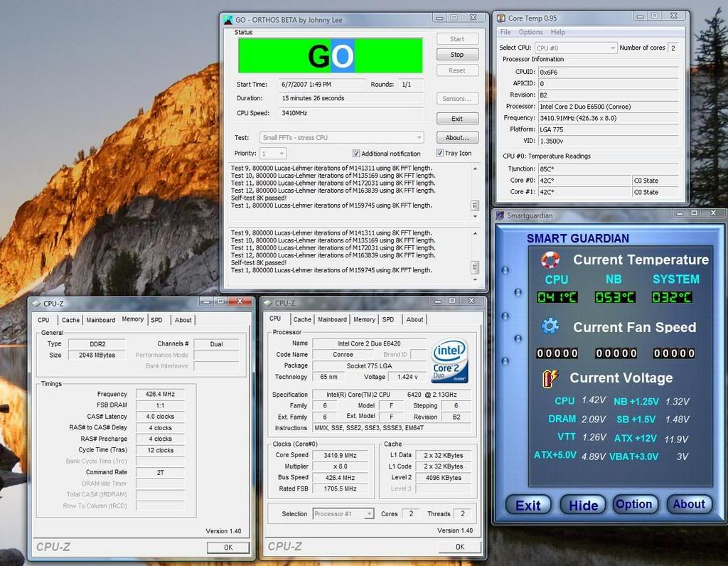Switch to the SPD tab beside the active Memory tab
This screenshot has width=728, height=566.
[156, 320]
